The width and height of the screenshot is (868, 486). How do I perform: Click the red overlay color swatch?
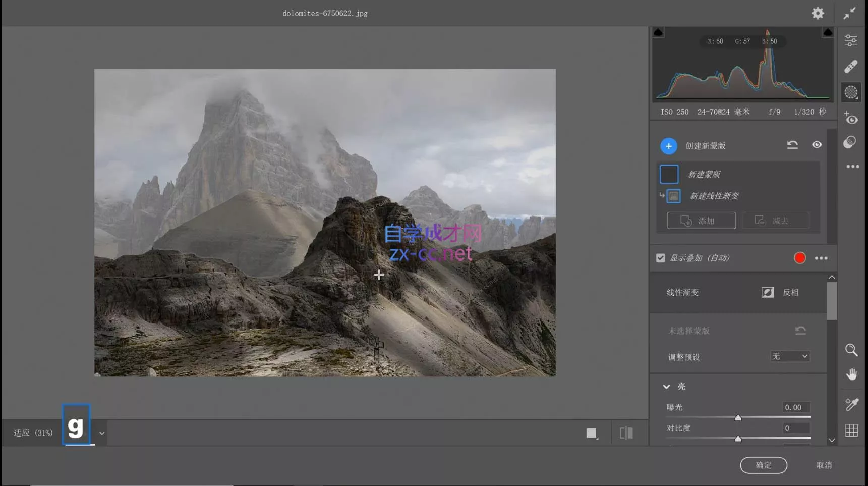pos(799,258)
